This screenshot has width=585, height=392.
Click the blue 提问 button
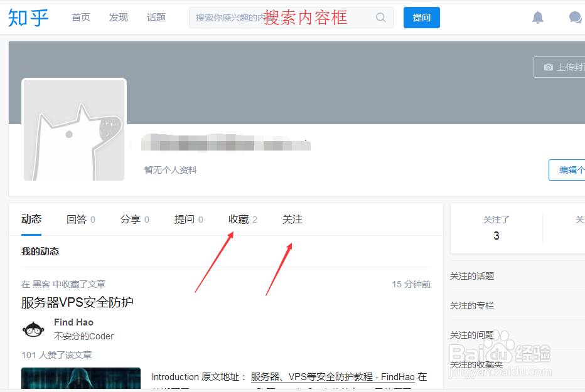pyautogui.click(x=421, y=18)
